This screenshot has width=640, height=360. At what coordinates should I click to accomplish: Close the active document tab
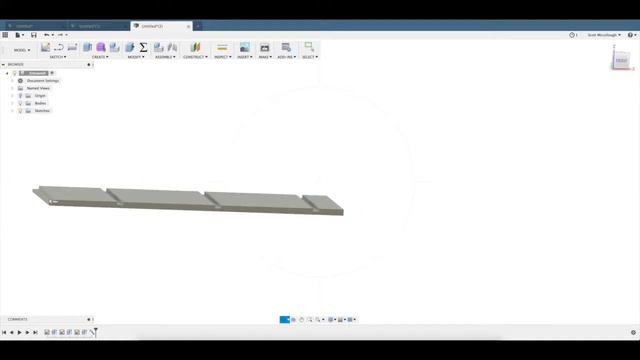point(189,26)
